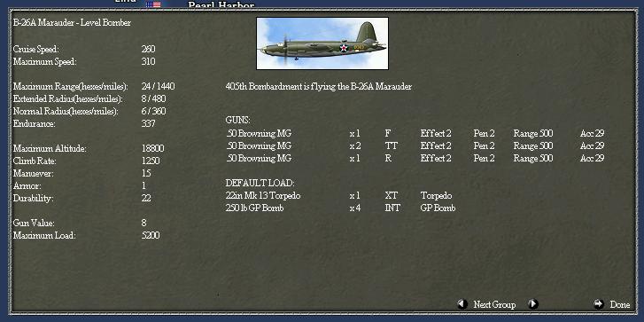Click the Manuever label

click(x=34, y=173)
